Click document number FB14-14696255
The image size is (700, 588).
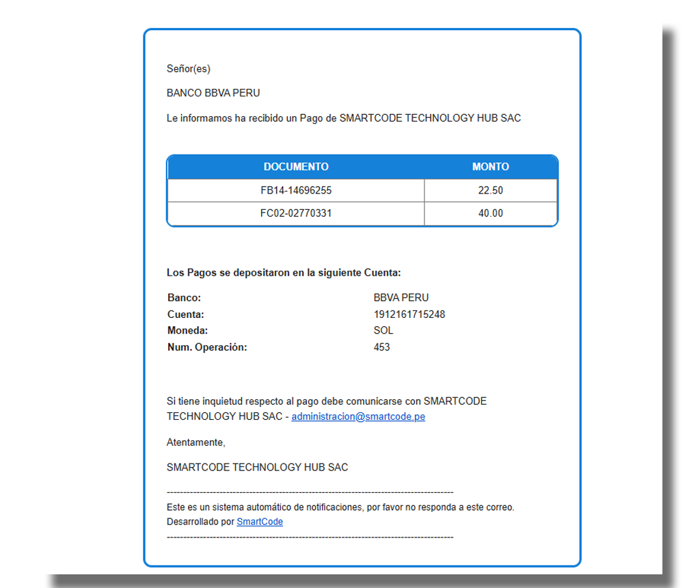pyautogui.click(x=297, y=190)
